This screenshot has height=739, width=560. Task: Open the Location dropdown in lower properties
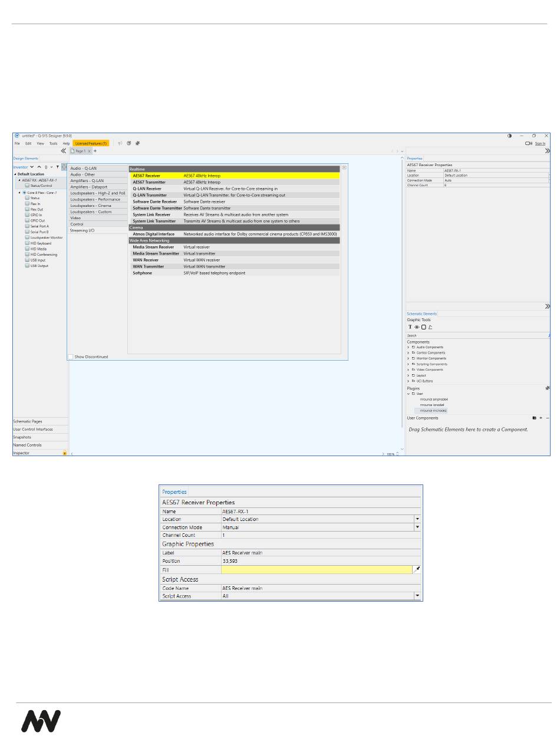coord(417,519)
